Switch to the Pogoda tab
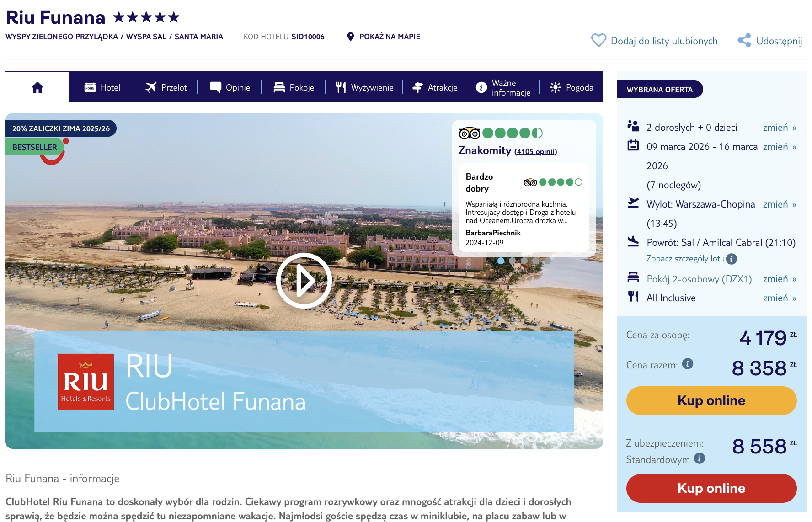 point(572,87)
